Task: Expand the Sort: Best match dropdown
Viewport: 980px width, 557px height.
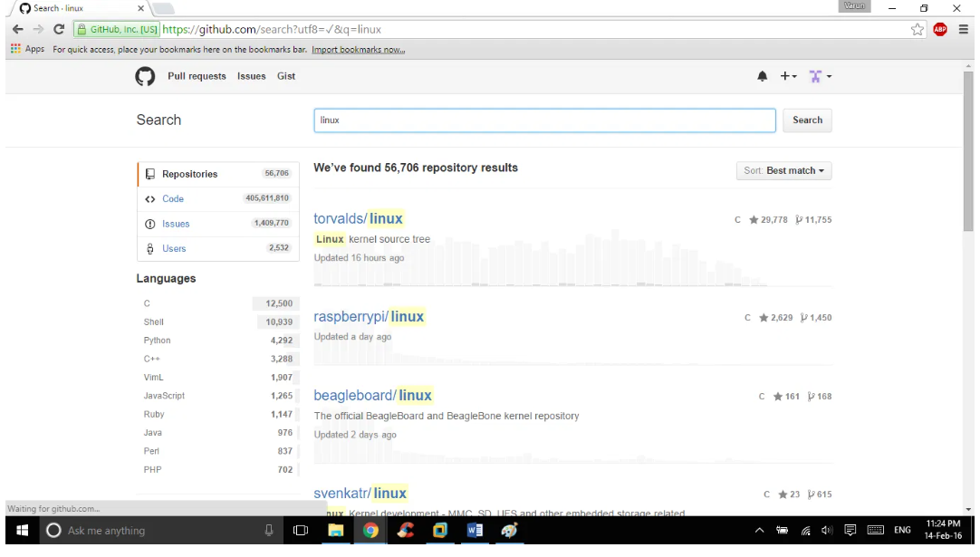Action: [783, 170]
